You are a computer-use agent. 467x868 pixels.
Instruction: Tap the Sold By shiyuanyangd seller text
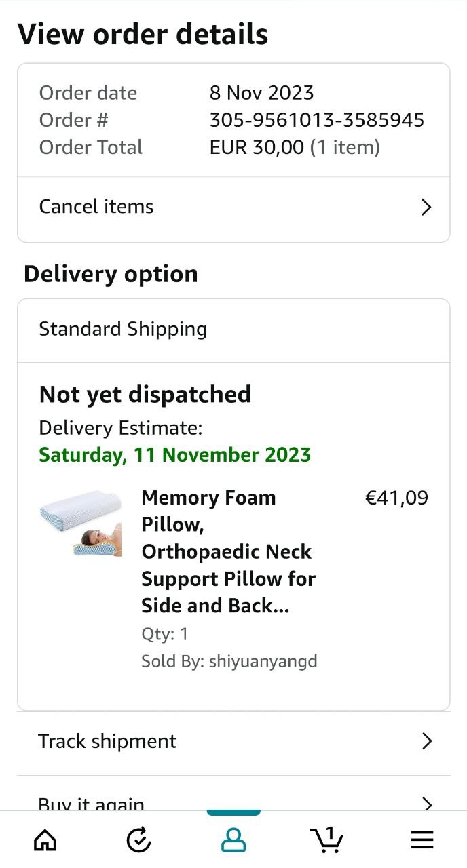(x=229, y=661)
